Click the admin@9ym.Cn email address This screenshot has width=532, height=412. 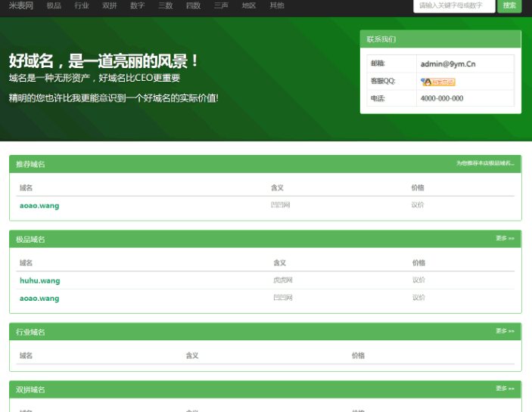[448, 64]
